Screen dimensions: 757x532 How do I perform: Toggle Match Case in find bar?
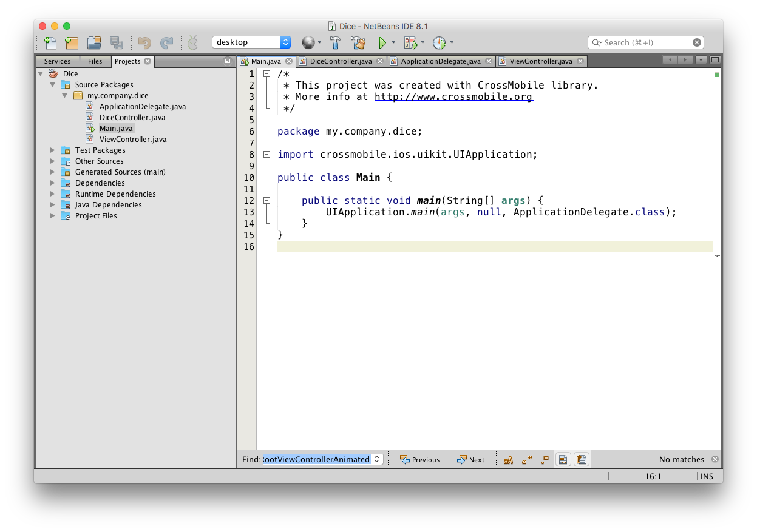[x=509, y=459]
